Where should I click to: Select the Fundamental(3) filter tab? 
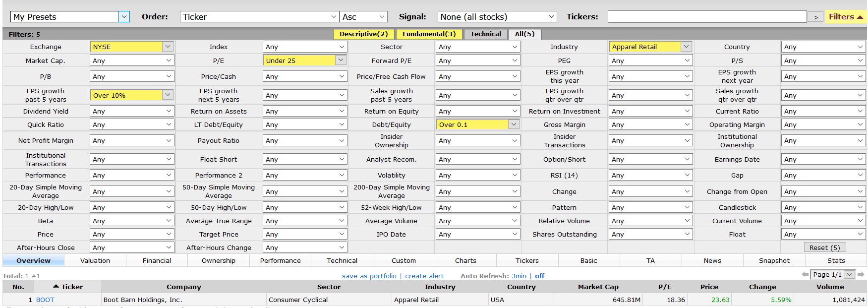[429, 34]
